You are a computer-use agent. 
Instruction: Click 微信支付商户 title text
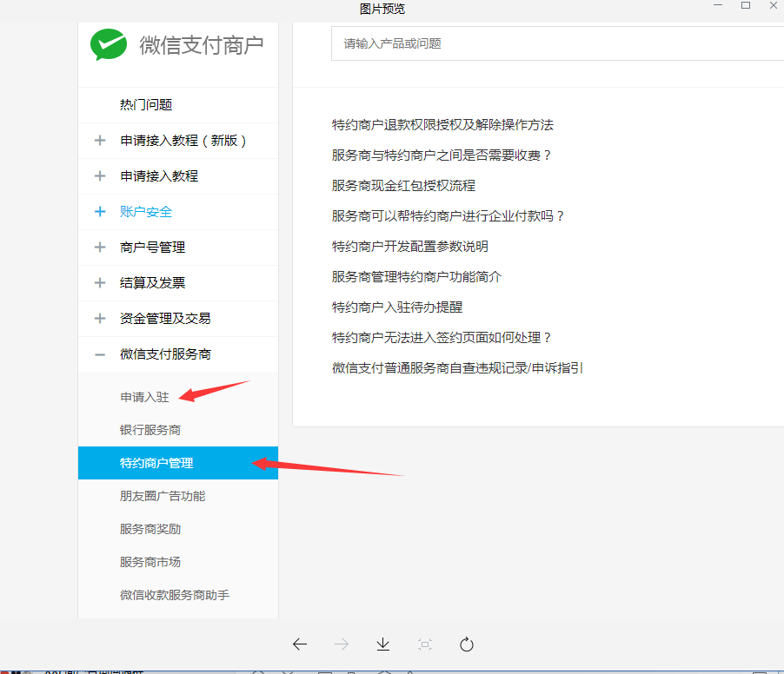tap(202, 45)
